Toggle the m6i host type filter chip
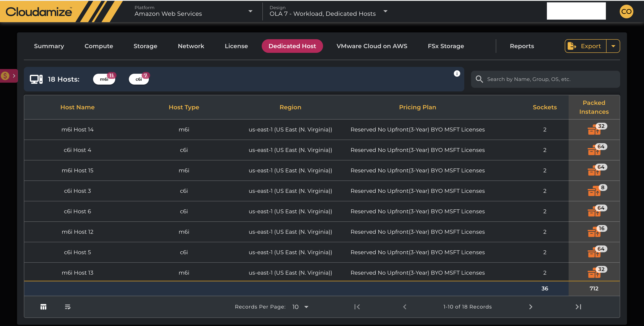 click(x=104, y=79)
